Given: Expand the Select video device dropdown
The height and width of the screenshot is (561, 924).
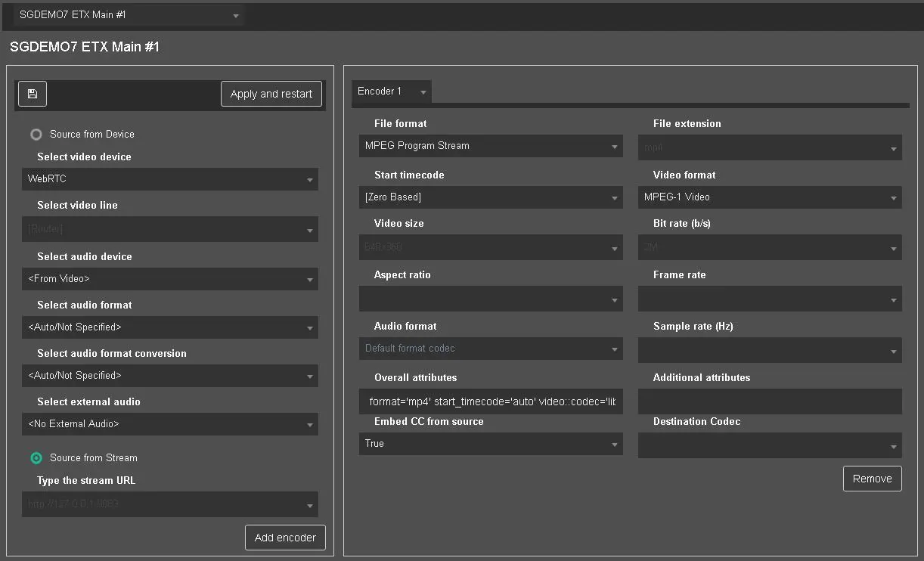Looking at the screenshot, I should (x=169, y=179).
